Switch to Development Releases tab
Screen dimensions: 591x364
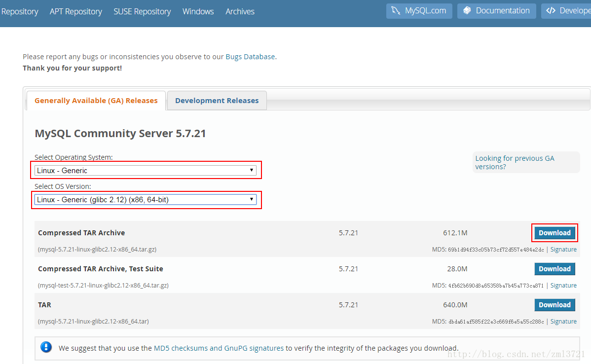click(x=217, y=101)
